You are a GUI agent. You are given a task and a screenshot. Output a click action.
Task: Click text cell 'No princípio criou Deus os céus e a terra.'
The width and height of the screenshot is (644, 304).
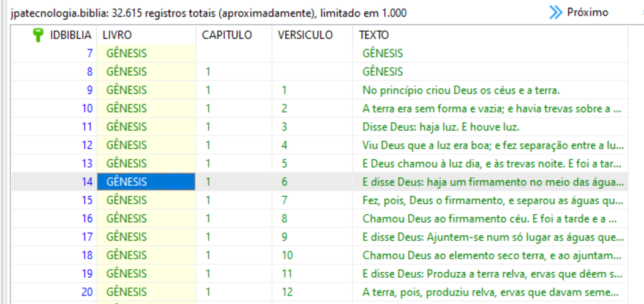461,90
